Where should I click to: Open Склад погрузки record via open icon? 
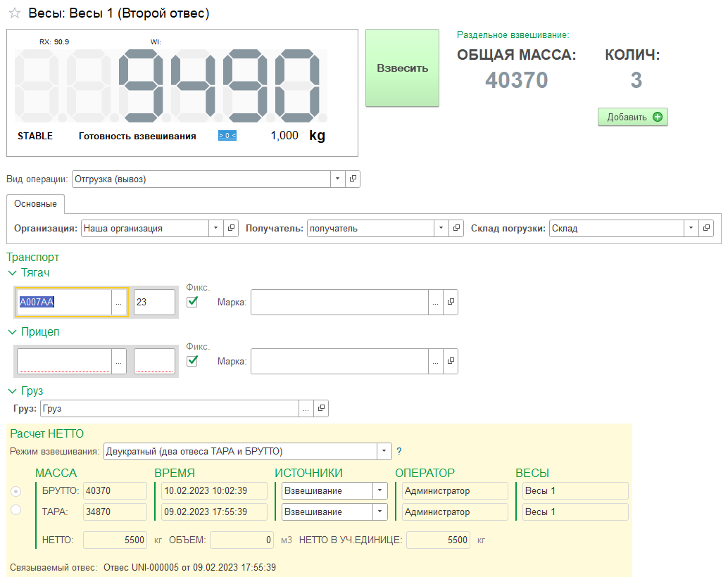(x=706, y=229)
